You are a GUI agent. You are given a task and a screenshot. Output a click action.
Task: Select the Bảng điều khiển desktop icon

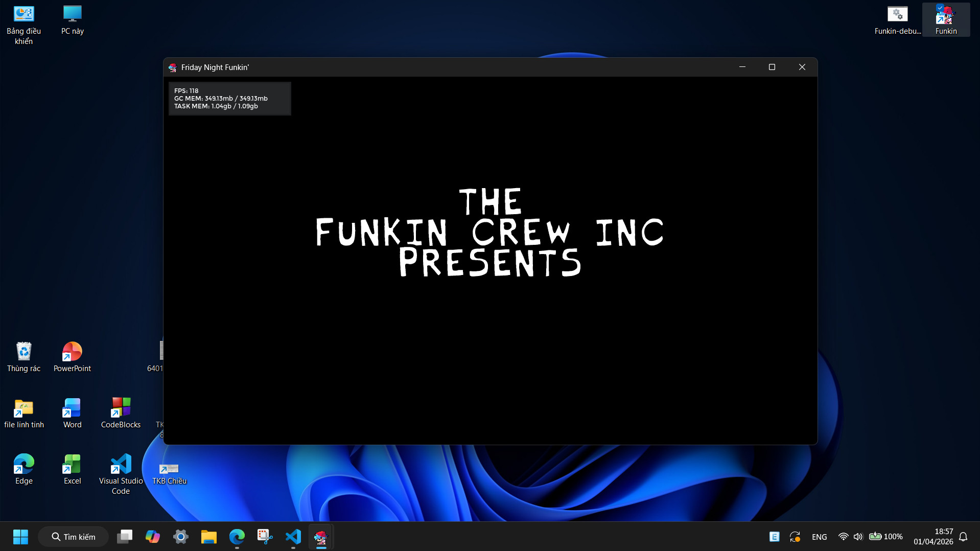pos(24,25)
